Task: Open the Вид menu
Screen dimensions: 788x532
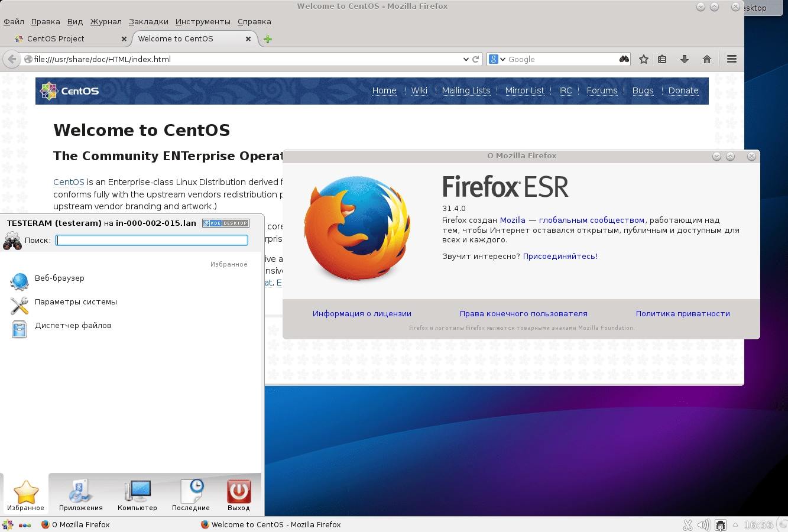Action: [75, 21]
